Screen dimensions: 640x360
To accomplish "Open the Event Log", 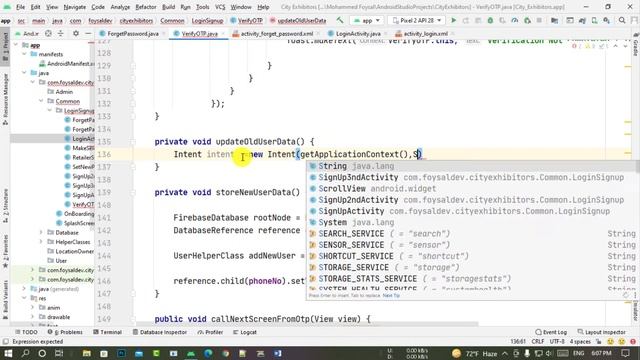I will (x=551, y=332).
